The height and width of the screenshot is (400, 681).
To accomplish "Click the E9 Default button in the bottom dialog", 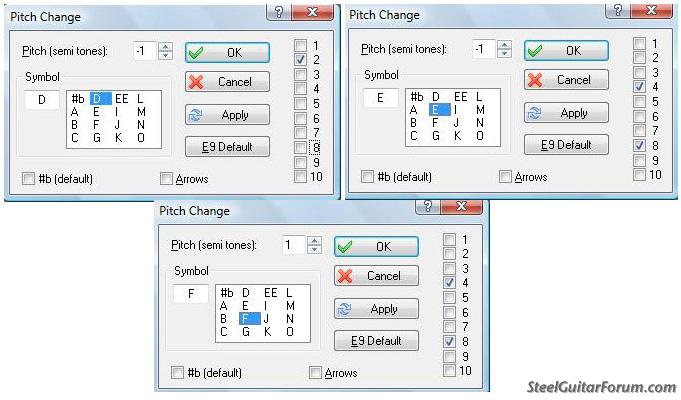I will pos(376,341).
